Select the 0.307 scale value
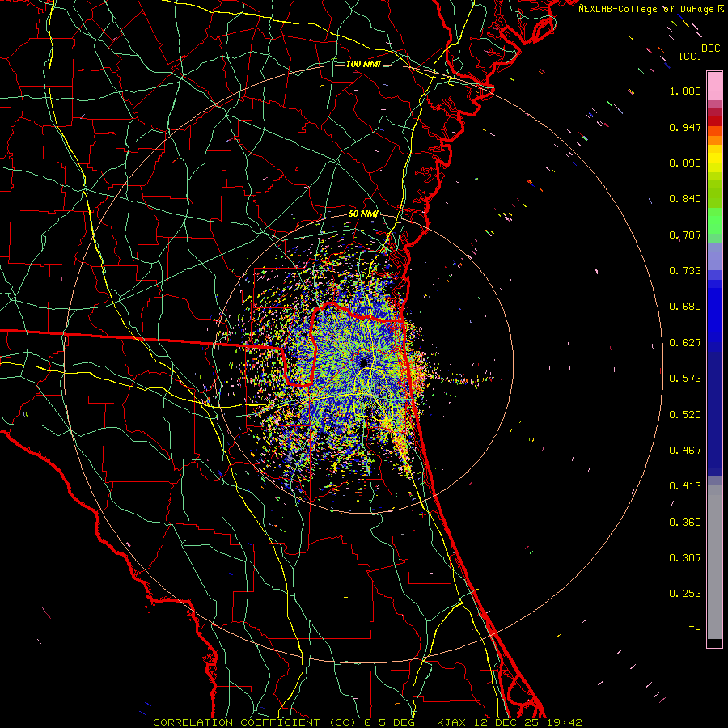This screenshot has height=728, width=728. 685,558
